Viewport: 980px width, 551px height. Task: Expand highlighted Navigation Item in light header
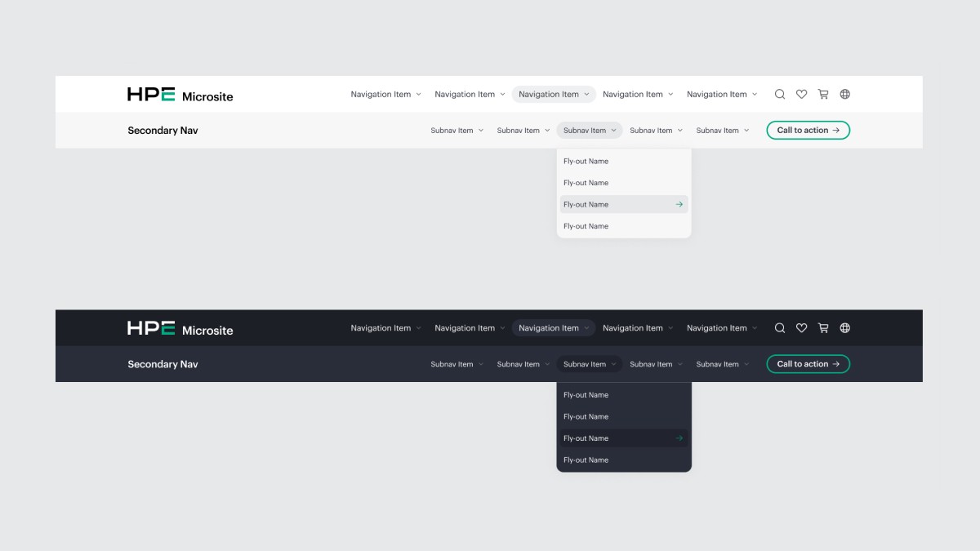tap(554, 94)
